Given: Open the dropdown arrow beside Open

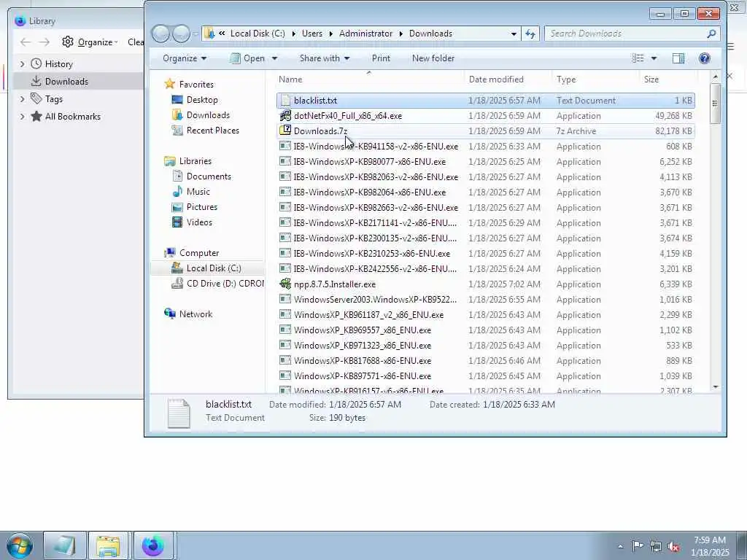Looking at the screenshot, I should [274, 58].
